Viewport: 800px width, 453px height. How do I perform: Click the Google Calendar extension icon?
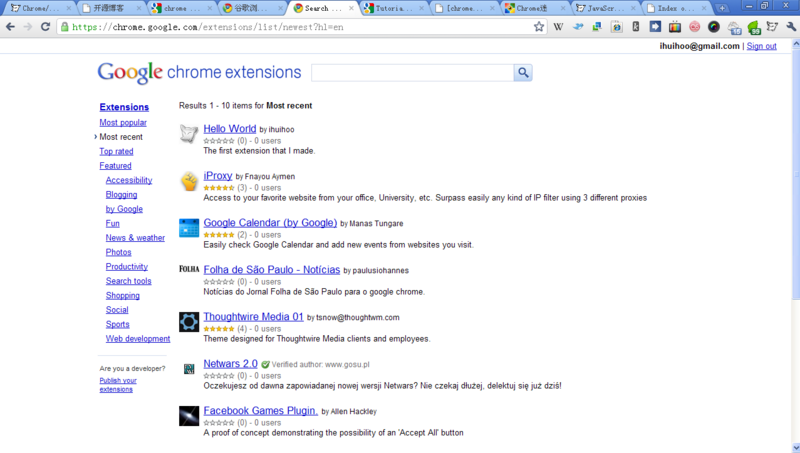pos(189,228)
